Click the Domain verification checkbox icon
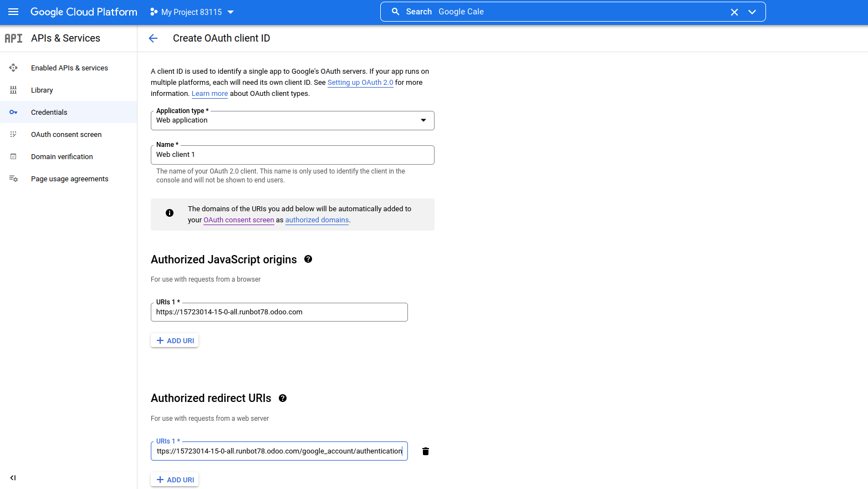The image size is (868, 489). click(x=13, y=156)
